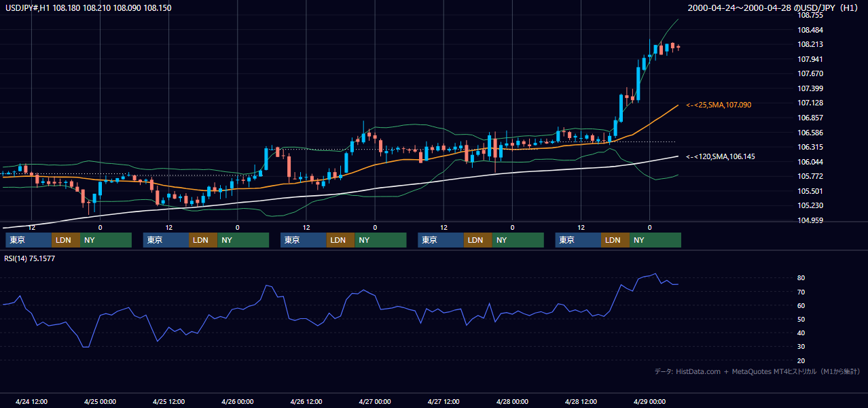
Task: Click RSI scale value 20
Action: pos(801,360)
